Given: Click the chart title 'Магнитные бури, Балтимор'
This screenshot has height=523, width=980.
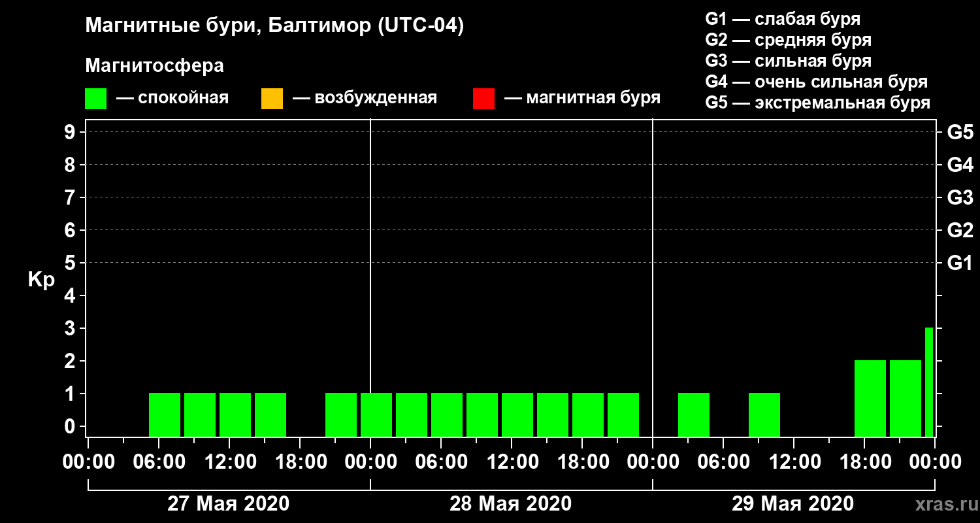Looking at the screenshot, I should [x=274, y=26].
